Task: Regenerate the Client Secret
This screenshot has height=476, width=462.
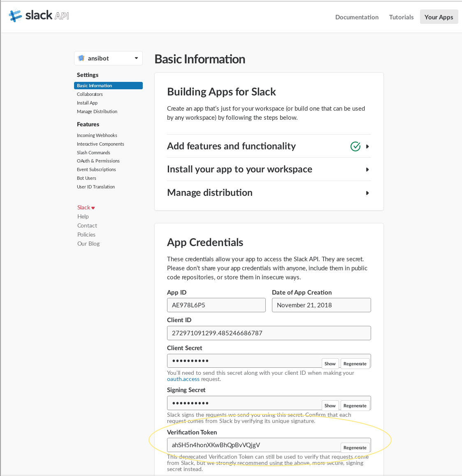Action: pos(355,364)
